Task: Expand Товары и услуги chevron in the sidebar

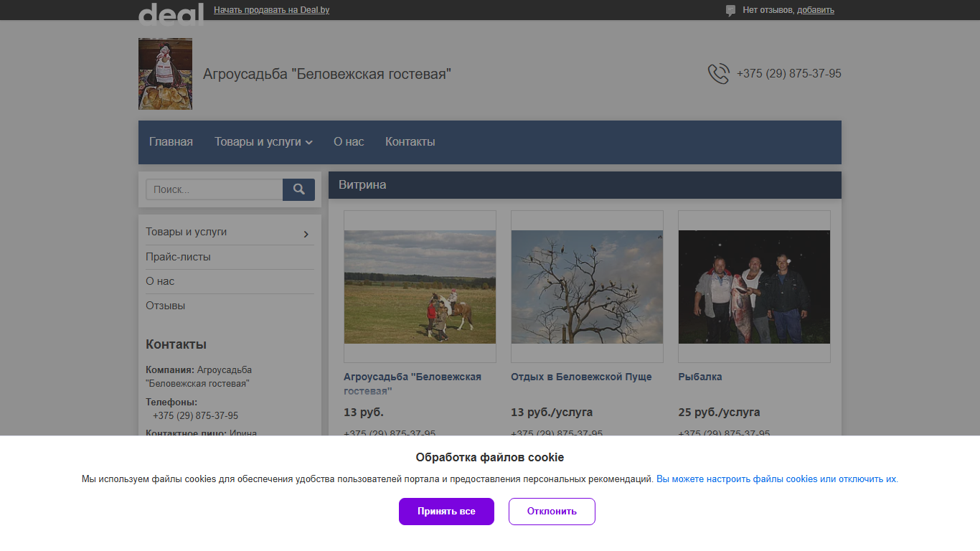Action: pyautogui.click(x=306, y=234)
